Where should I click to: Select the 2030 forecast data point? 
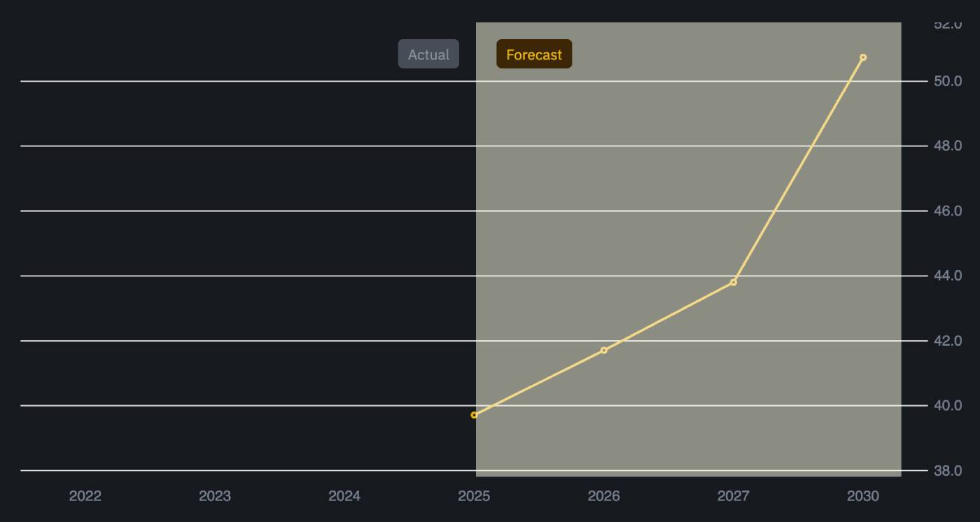click(863, 57)
